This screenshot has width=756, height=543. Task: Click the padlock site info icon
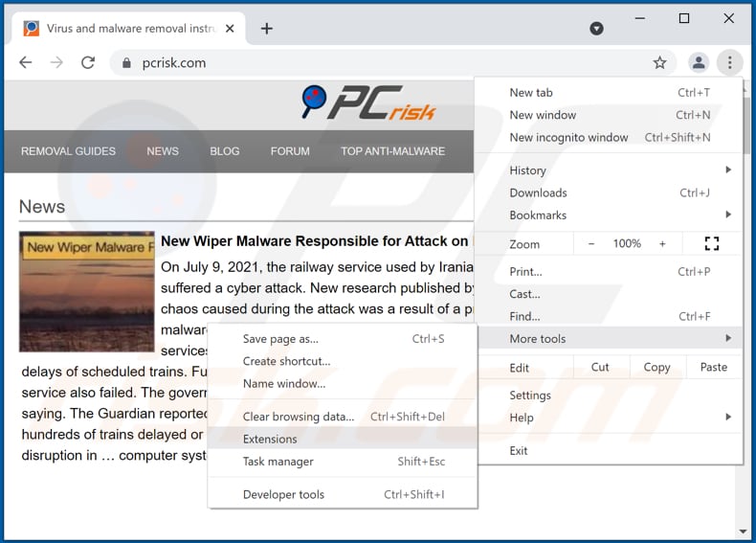pos(125,63)
